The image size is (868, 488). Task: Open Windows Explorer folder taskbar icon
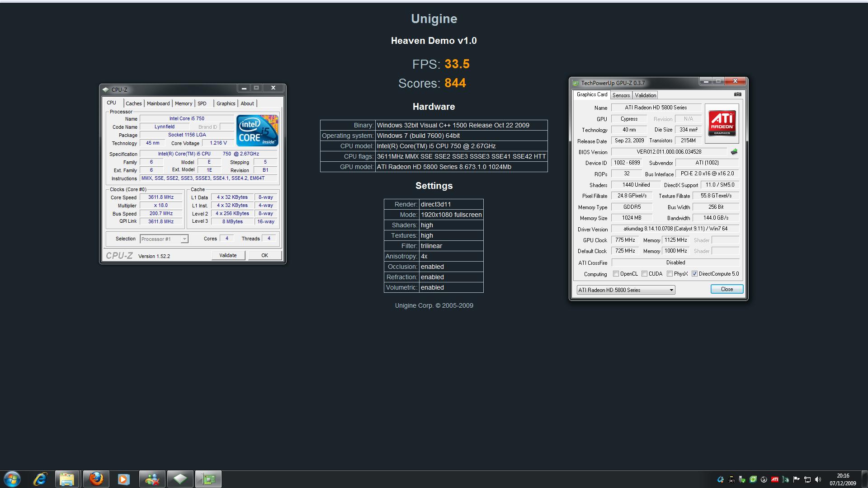(x=67, y=479)
